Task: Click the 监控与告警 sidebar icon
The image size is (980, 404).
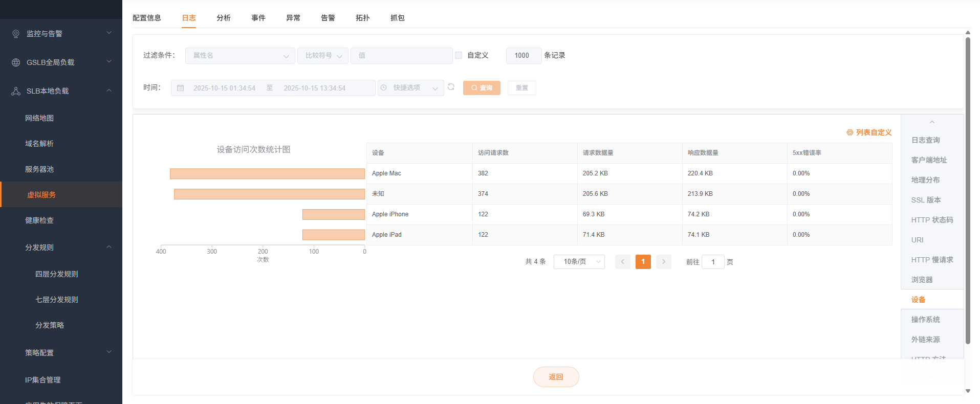Action: tap(16, 34)
